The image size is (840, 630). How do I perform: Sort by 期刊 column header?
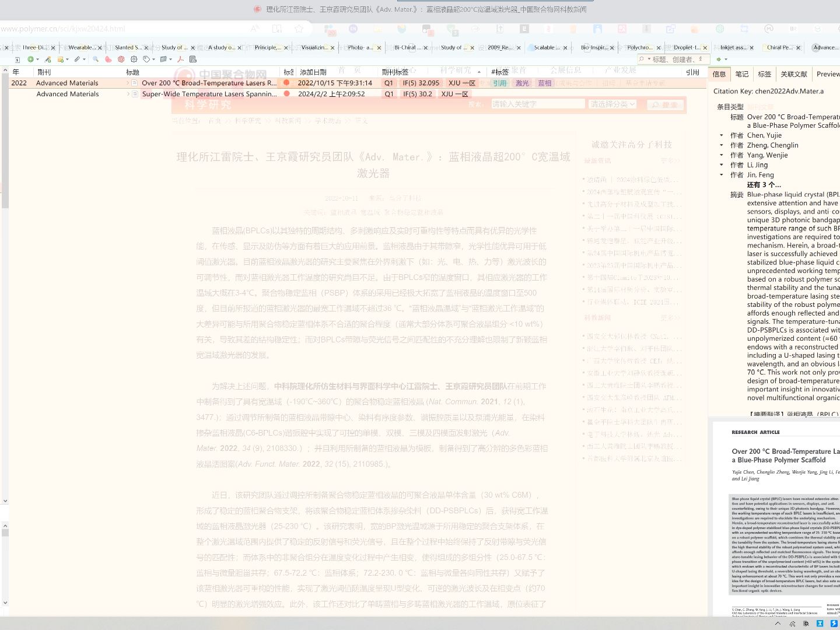[79, 72]
